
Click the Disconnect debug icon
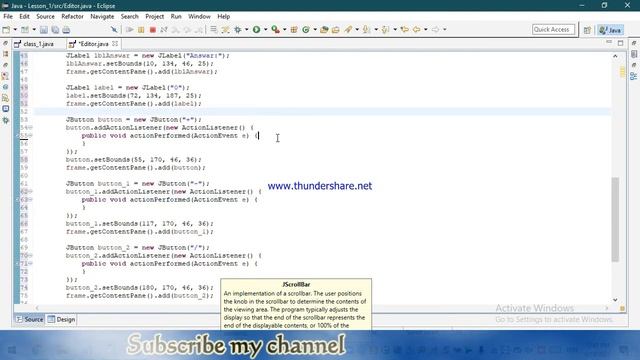tap(164, 30)
